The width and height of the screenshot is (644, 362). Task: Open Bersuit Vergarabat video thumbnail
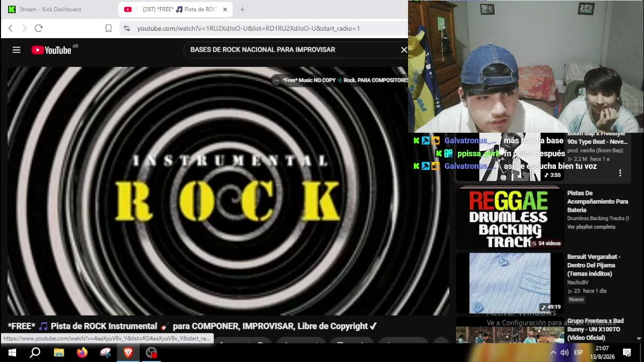coord(509,283)
